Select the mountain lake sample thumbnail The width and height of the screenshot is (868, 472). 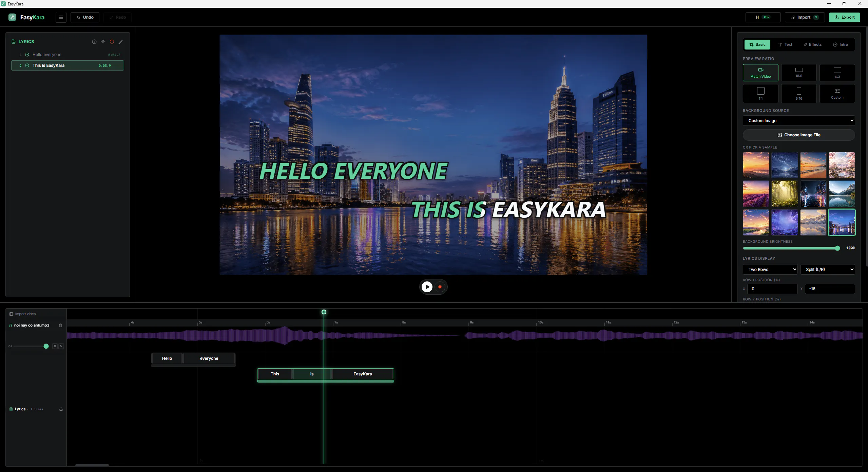coord(842,194)
